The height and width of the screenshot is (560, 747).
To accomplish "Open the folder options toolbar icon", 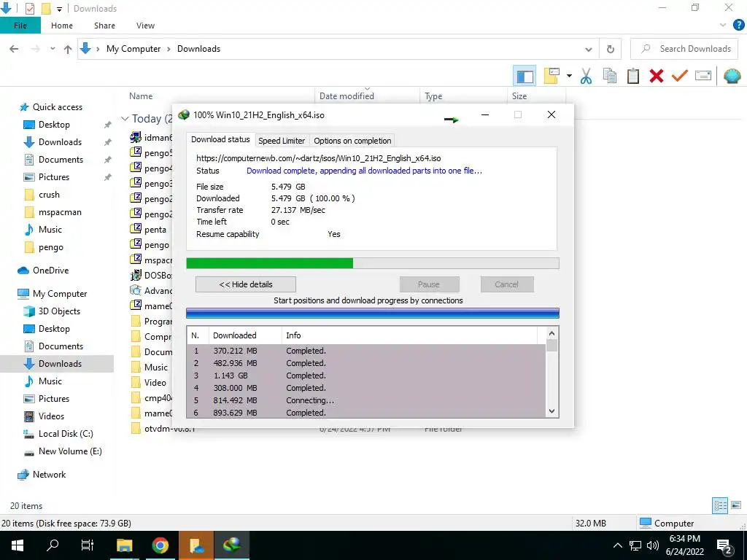I will (551, 76).
